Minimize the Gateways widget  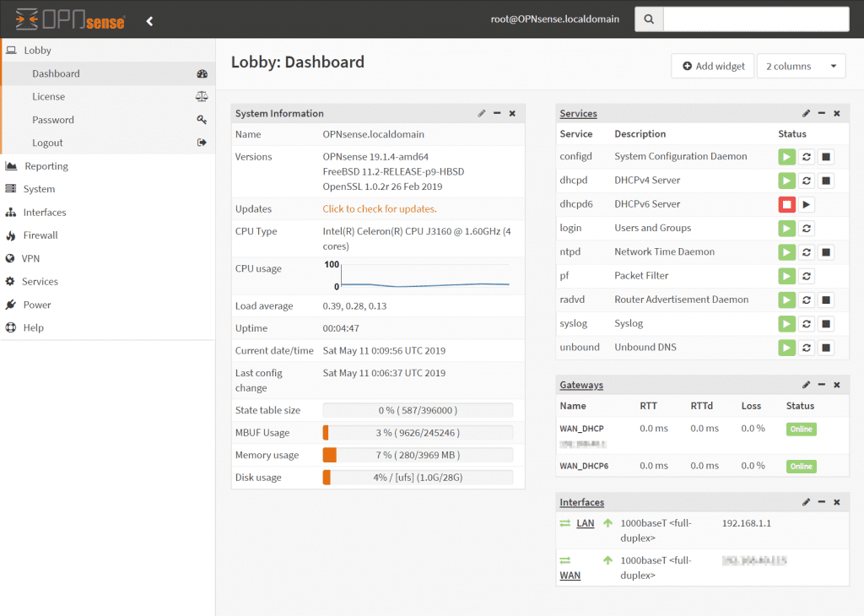pyautogui.click(x=822, y=385)
